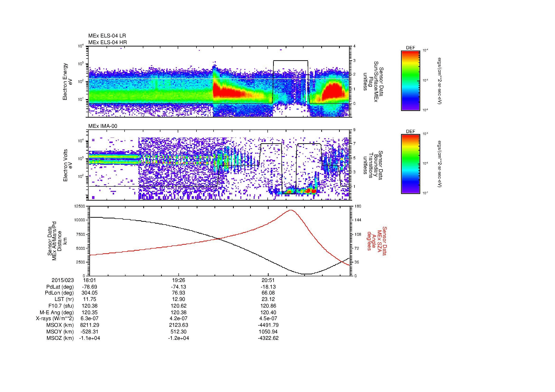The height and width of the screenshot is (392, 555).
Task: Click the MSOY value '-528.31'
Action: (89, 332)
